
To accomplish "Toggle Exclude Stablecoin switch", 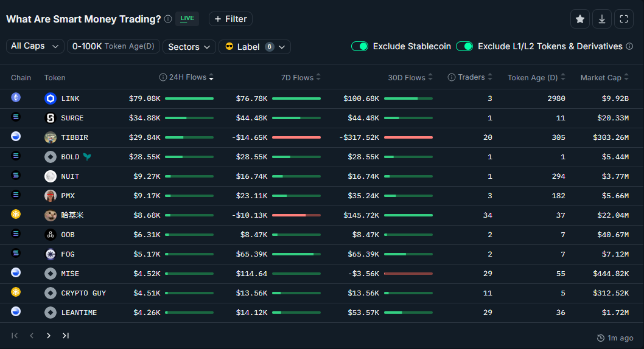I will click(x=360, y=46).
